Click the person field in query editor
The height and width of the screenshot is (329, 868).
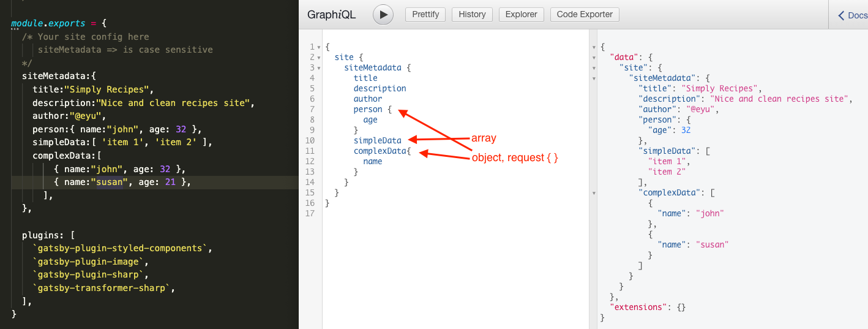(367, 110)
